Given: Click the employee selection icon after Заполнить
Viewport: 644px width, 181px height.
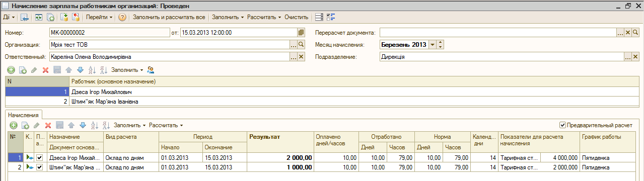Looking at the screenshot, I should click(x=151, y=70).
